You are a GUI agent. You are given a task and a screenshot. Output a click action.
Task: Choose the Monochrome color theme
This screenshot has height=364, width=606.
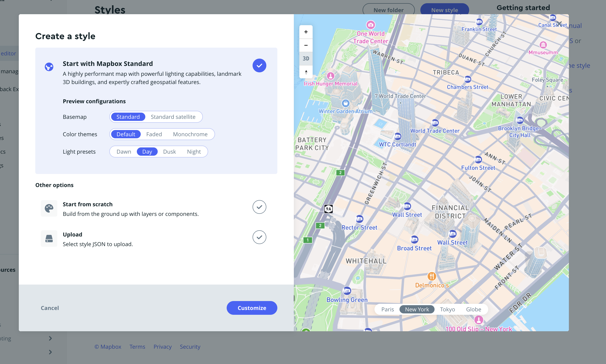pyautogui.click(x=190, y=134)
